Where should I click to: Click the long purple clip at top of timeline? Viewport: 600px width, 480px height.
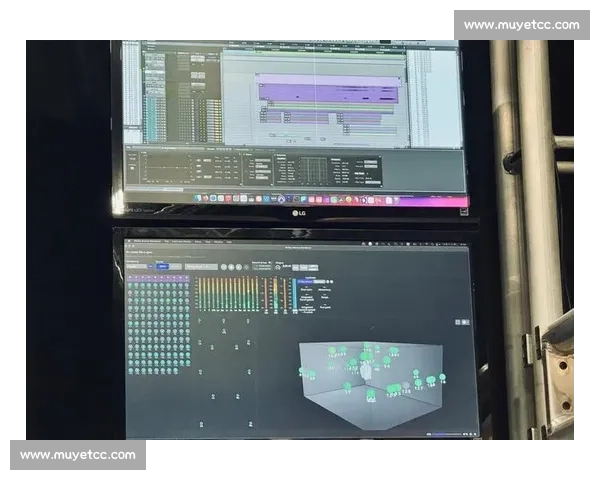tap(325, 79)
